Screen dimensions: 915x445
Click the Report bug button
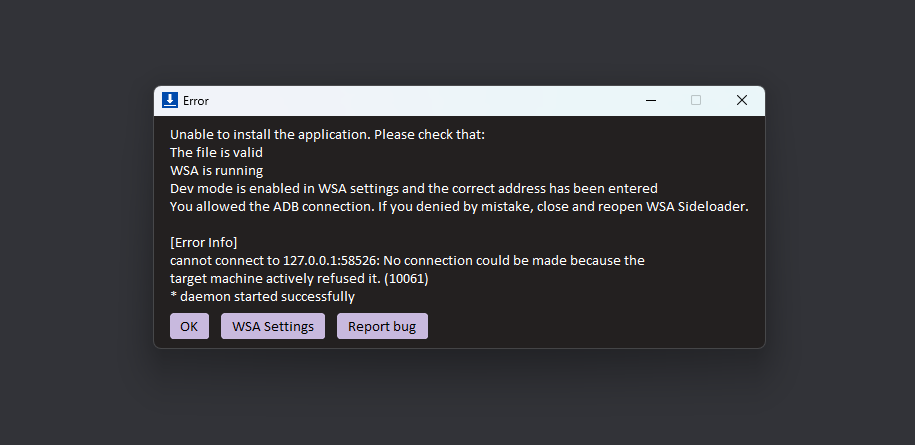point(382,326)
